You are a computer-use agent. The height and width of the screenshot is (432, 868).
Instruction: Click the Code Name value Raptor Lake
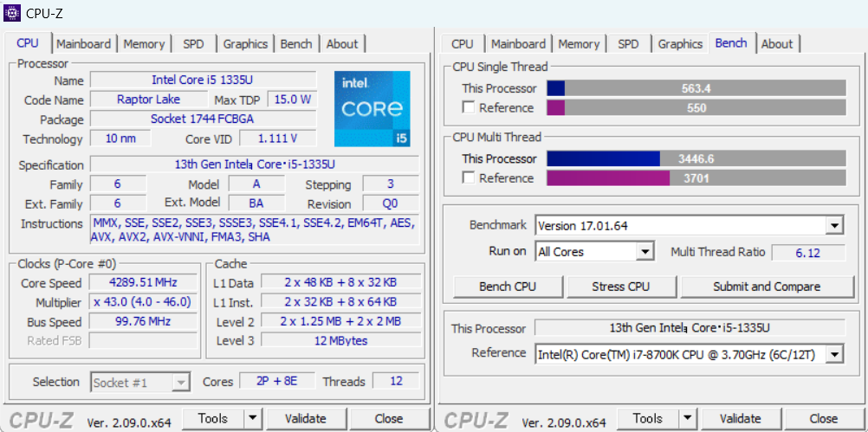[x=147, y=100]
